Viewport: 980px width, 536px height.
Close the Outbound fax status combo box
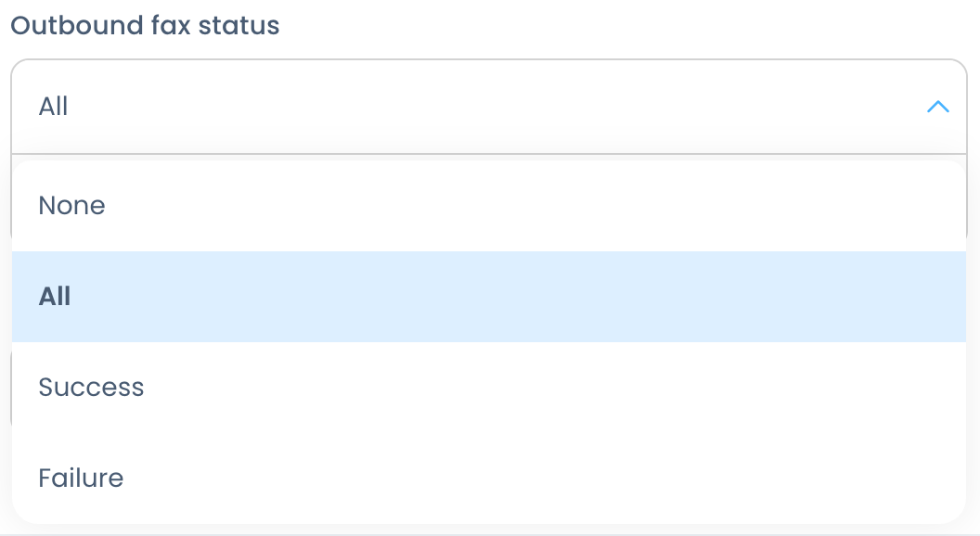937,108
